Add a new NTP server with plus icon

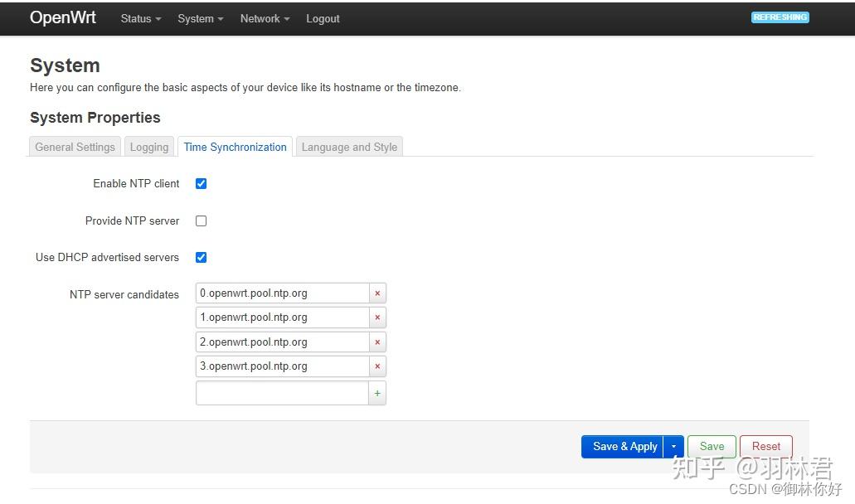pyautogui.click(x=377, y=393)
